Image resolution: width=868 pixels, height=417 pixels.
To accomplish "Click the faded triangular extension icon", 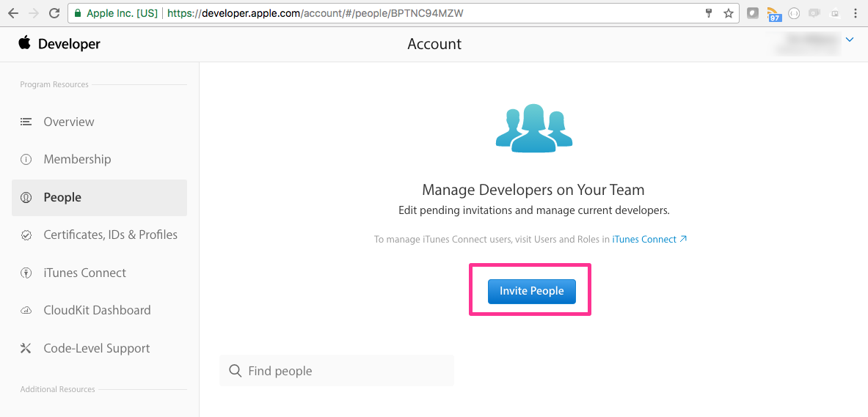I will [x=834, y=13].
